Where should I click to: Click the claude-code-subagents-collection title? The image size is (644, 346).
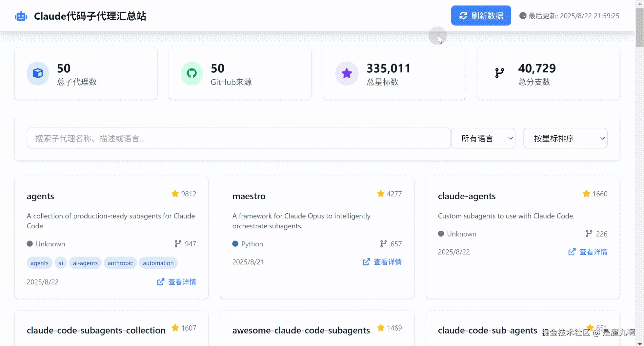pos(96,330)
